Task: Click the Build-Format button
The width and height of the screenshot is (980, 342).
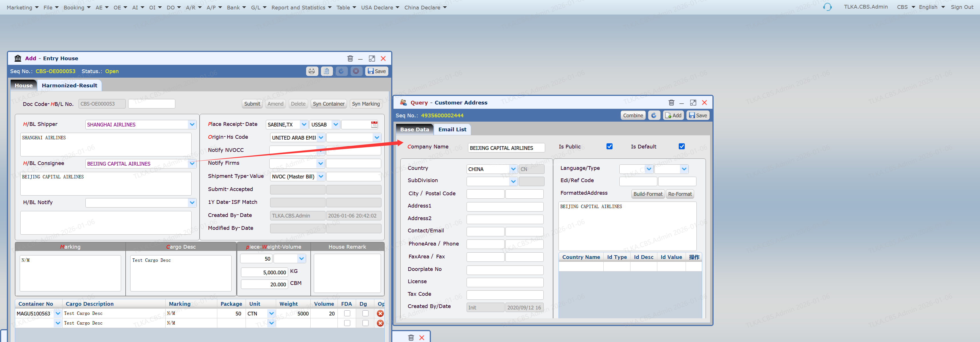Action: tap(648, 194)
